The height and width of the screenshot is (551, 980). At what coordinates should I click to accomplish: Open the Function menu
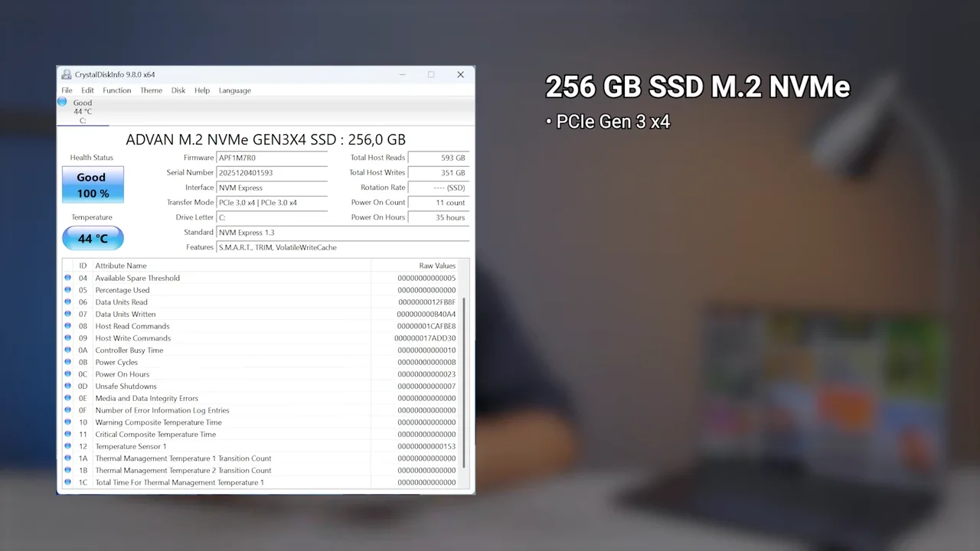pos(117,90)
